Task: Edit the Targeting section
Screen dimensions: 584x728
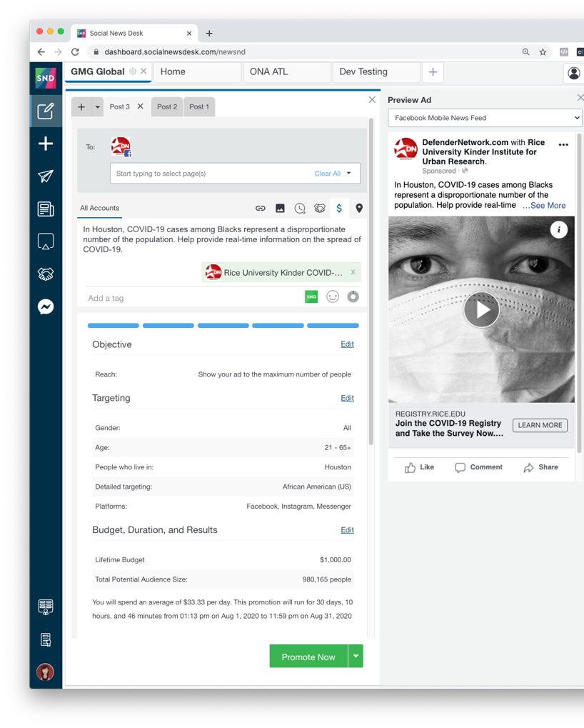Action: click(347, 398)
